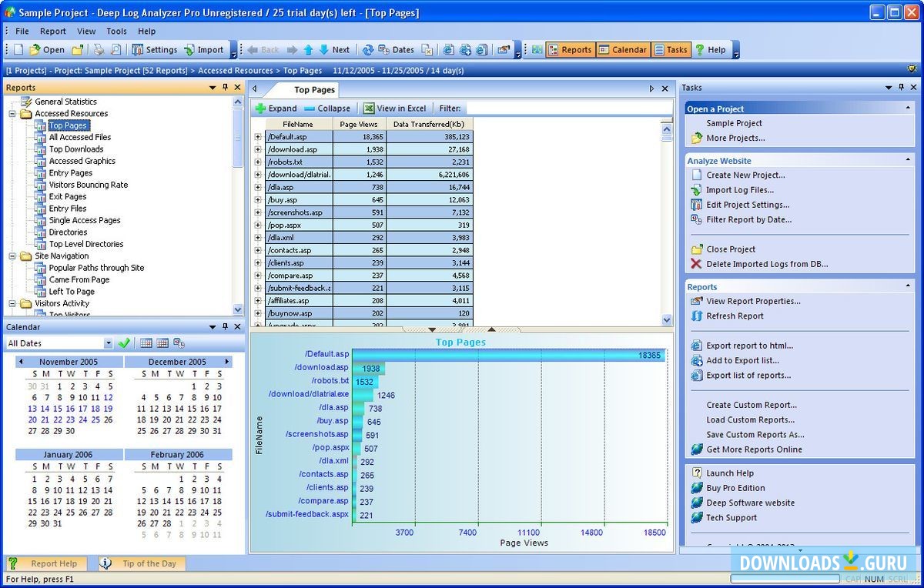Viewport: 924px width, 588px height.
Task: Go to previous month in November 2005 header
Action: (21, 362)
